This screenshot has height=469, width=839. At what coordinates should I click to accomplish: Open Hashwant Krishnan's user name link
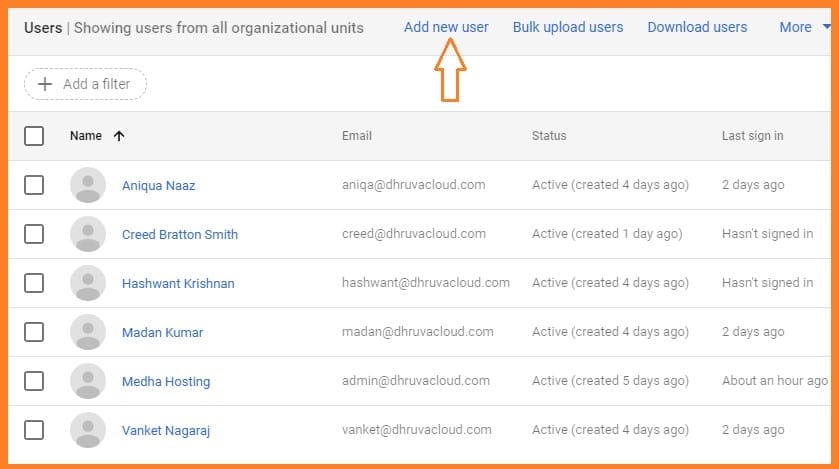pos(178,283)
